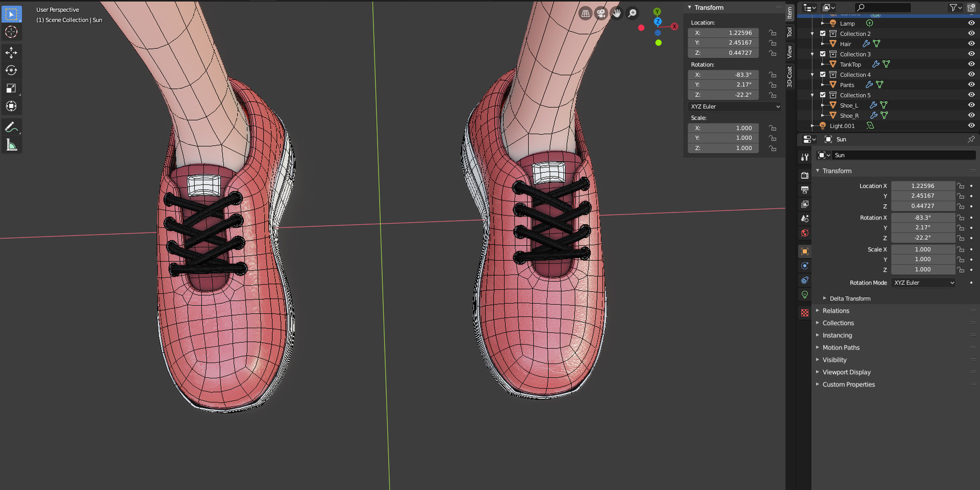This screenshot has width=980, height=490.
Task: Select the Move tool in toolbar
Action: click(x=11, y=52)
